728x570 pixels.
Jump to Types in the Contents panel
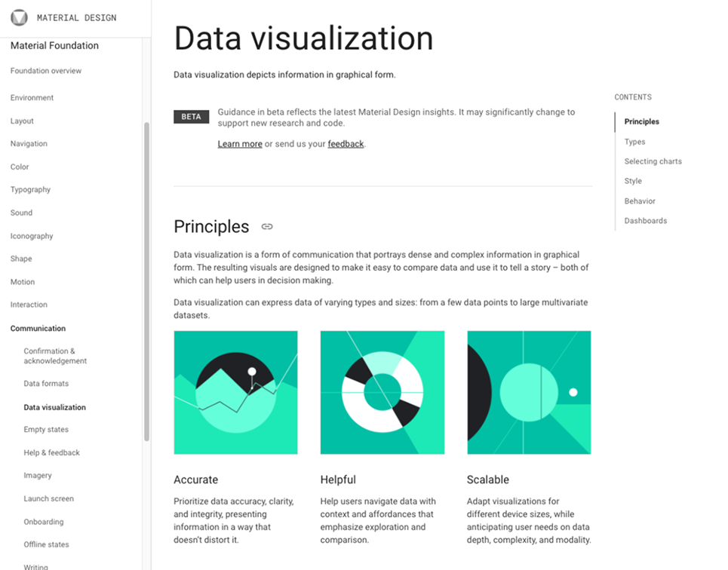click(x=634, y=141)
